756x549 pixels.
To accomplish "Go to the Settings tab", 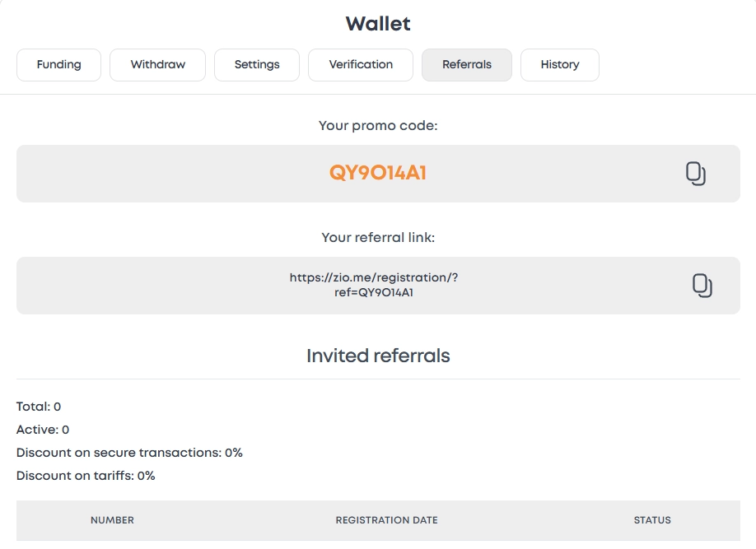I will click(257, 65).
